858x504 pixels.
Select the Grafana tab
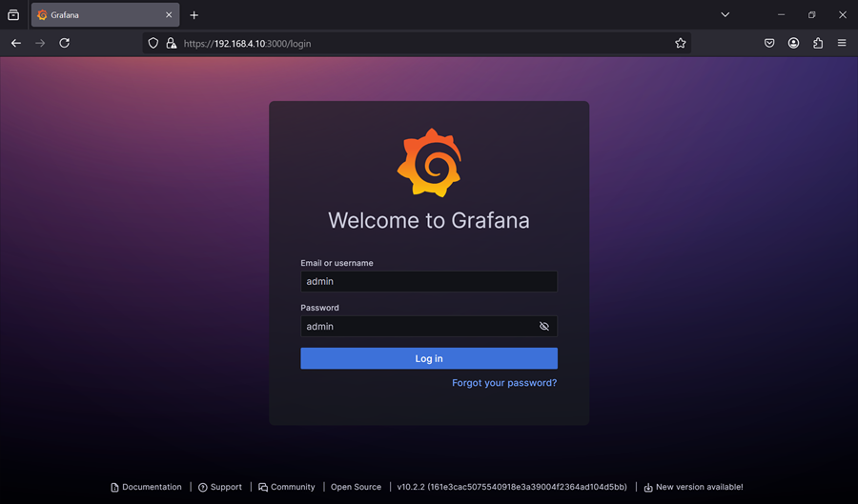[x=105, y=14]
